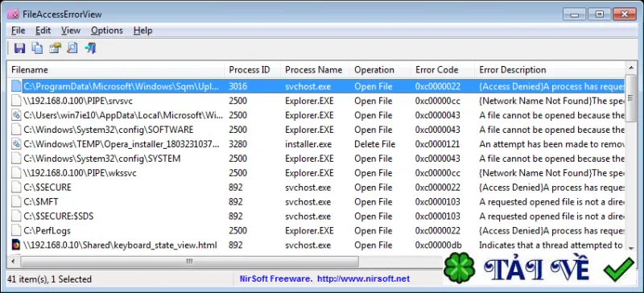Close the FileAccessErrorView window
Screen dimensions: 644x293
click(x=625, y=14)
